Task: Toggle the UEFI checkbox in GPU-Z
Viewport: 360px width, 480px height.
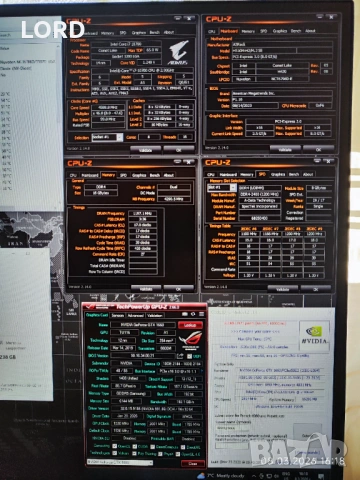Action: click(190, 356)
